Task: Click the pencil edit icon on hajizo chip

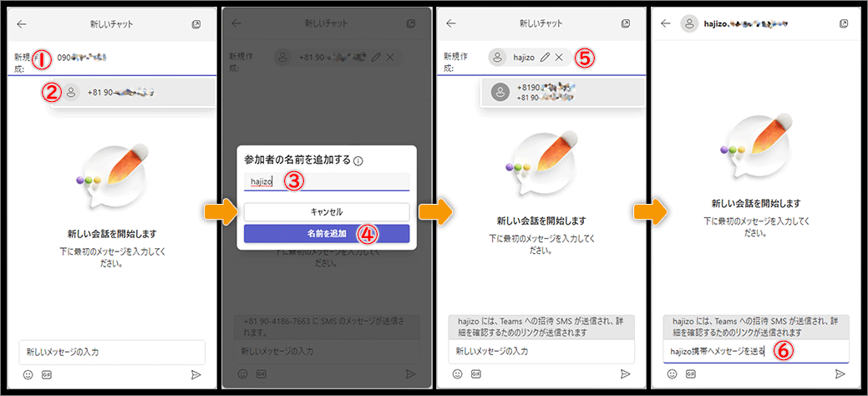Action: [x=544, y=57]
